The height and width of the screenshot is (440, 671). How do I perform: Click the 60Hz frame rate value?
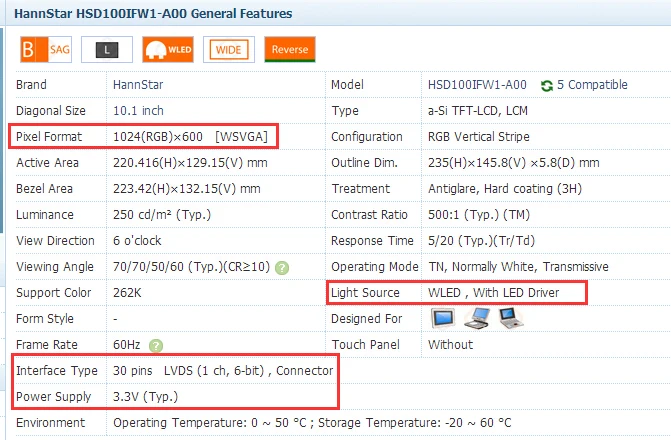127,345
